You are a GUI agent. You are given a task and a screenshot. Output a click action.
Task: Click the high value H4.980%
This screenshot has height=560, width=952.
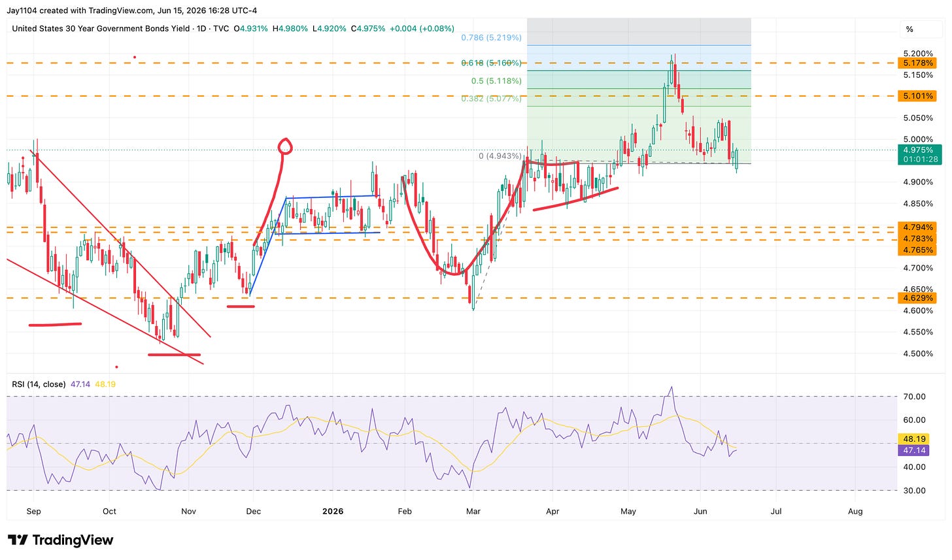(290, 29)
